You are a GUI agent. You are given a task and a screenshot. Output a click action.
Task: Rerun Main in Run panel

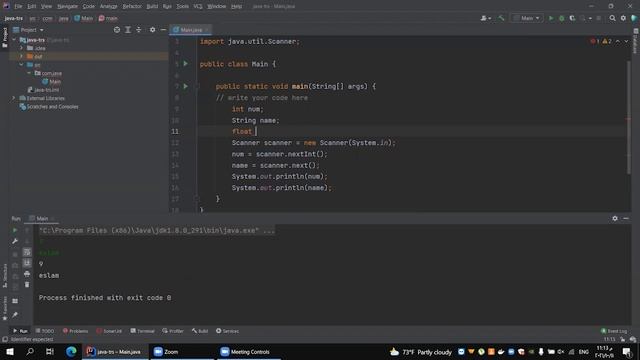pos(15,230)
